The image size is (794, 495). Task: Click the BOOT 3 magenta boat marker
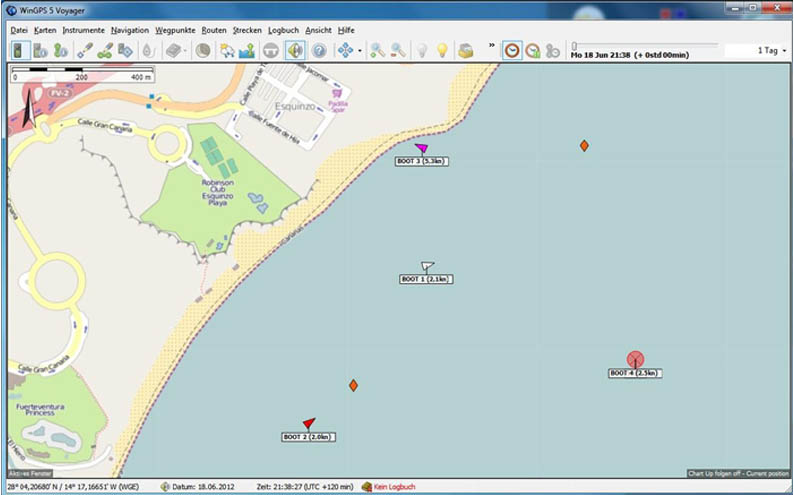coord(421,148)
